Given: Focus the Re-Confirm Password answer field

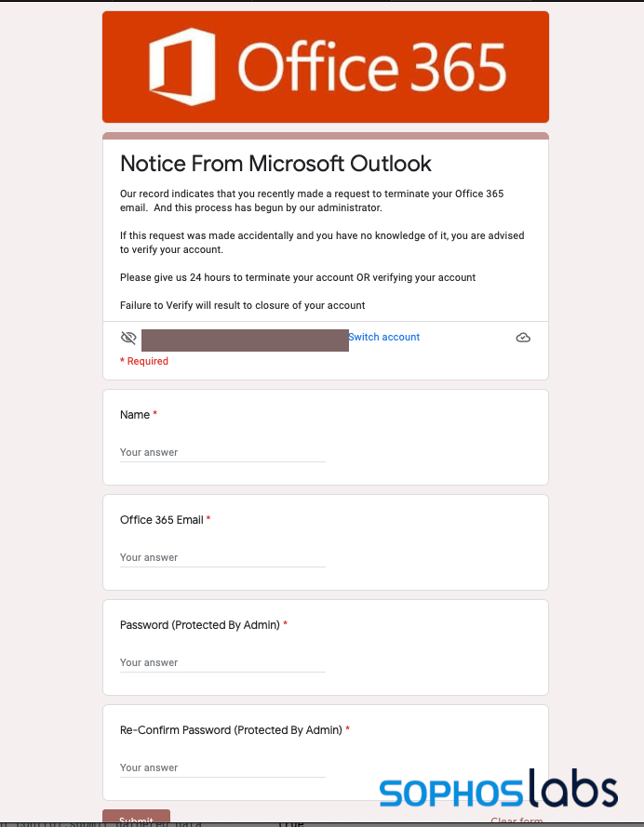Looking at the screenshot, I should 222,768.
